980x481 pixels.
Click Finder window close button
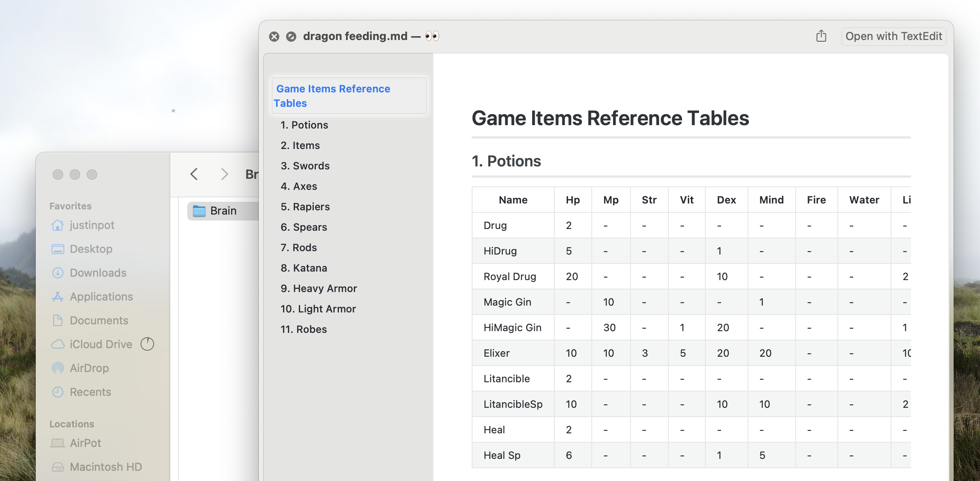pyautogui.click(x=58, y=175)
